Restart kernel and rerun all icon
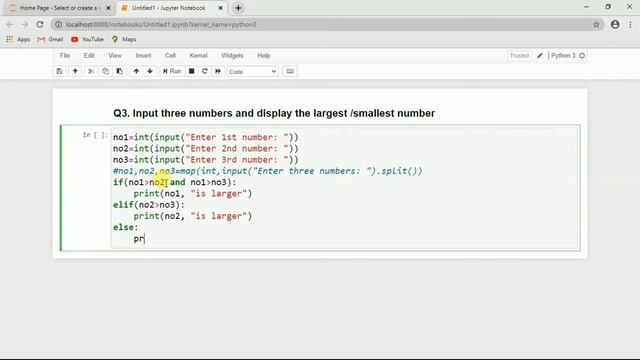The height and width of the screenshot is (360, 640). (x=218, y=71)
